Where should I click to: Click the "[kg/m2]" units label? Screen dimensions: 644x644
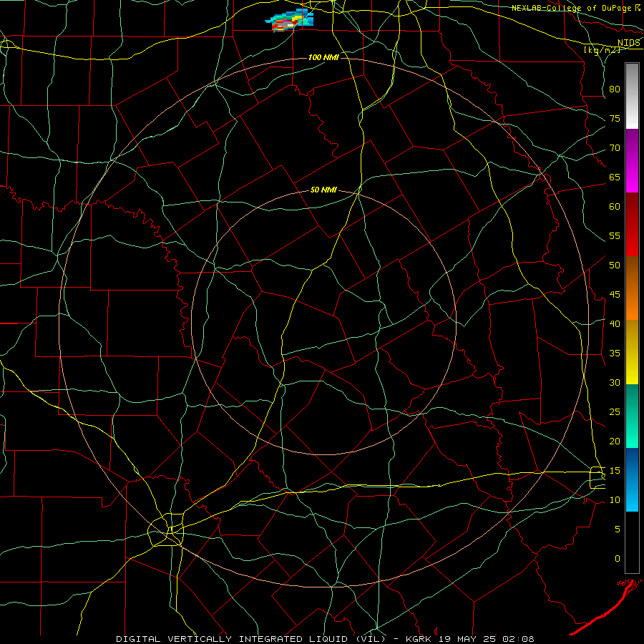click(602, 50)
